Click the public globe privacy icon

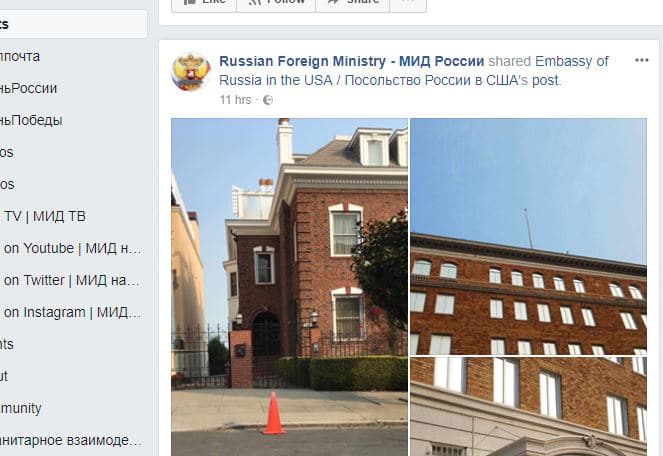268,100
